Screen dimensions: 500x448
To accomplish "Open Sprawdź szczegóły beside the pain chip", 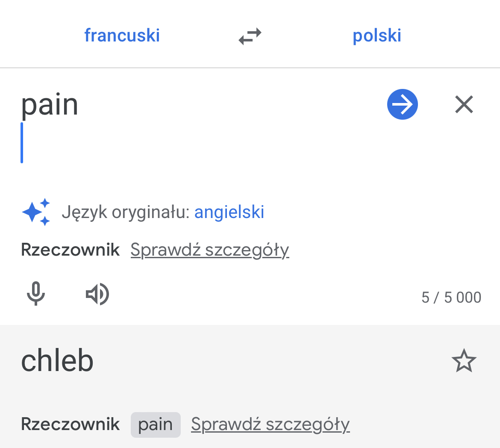I will click(271, 424).
